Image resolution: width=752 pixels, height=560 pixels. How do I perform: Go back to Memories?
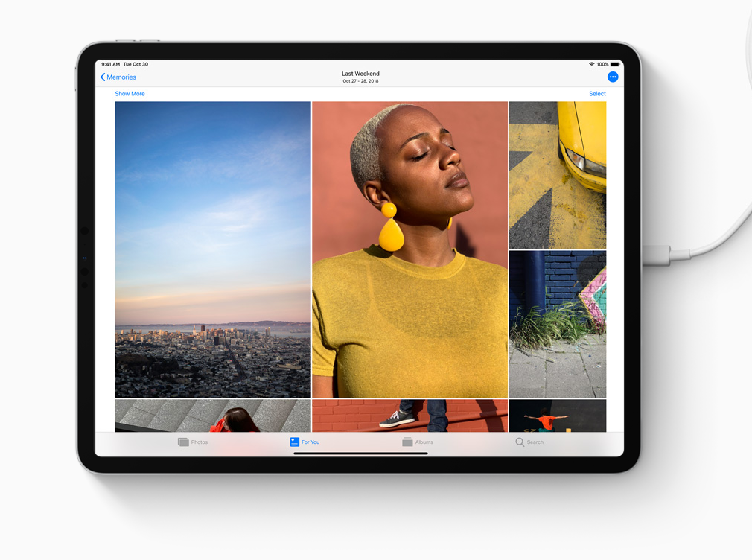coord(118,77)
